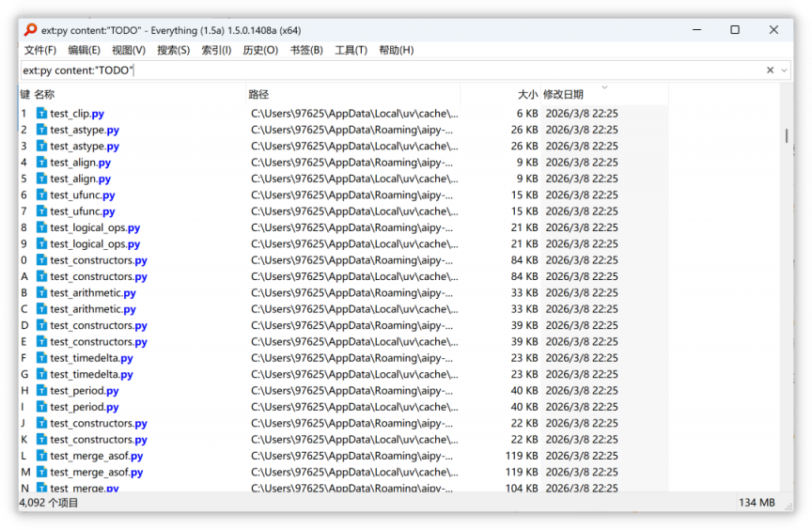Screen dimensions: 812x530
Task: Click the file icon in row key 4
Action: click(41, 163)
